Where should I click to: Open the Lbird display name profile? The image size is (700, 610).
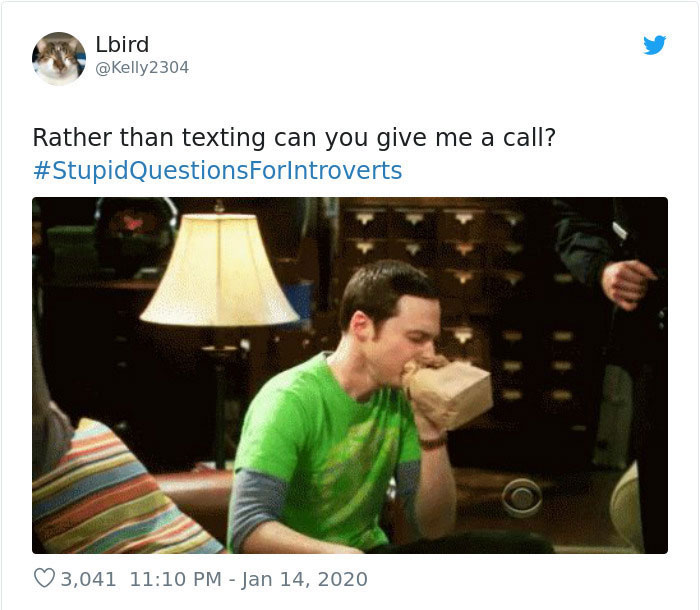click(x=122, y=44)
